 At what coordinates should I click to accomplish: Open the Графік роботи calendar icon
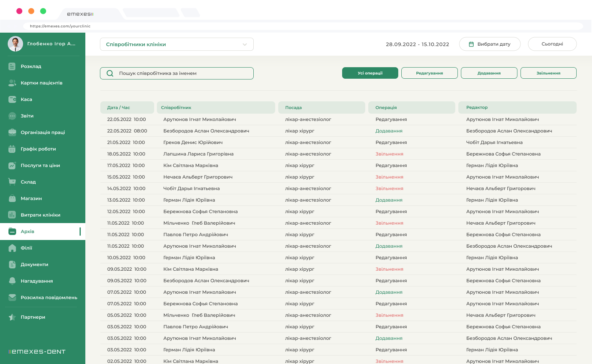pos(12,149)
